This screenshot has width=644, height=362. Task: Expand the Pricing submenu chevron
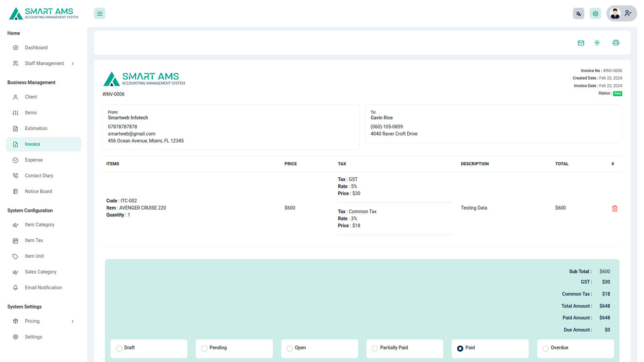[x=72, y=321]
